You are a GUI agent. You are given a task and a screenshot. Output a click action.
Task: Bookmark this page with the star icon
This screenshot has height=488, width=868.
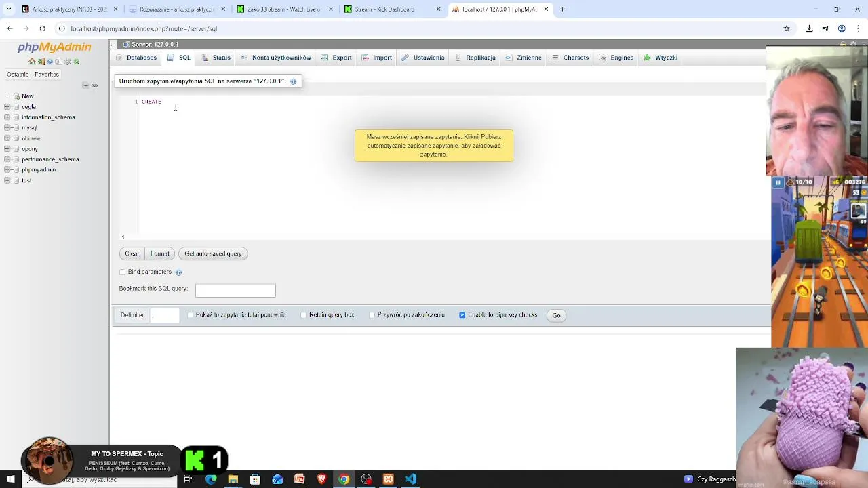pos(787,28)
